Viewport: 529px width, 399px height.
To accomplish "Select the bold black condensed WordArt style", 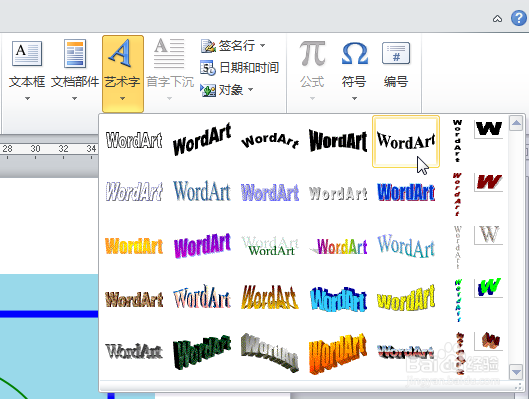I will [338, 141].
